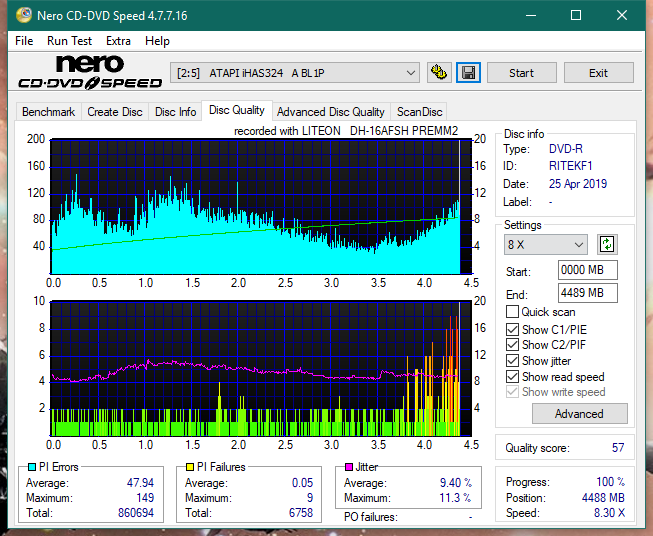
Task: Expand the 8 X speed dropdown
Action: [546, 244]
